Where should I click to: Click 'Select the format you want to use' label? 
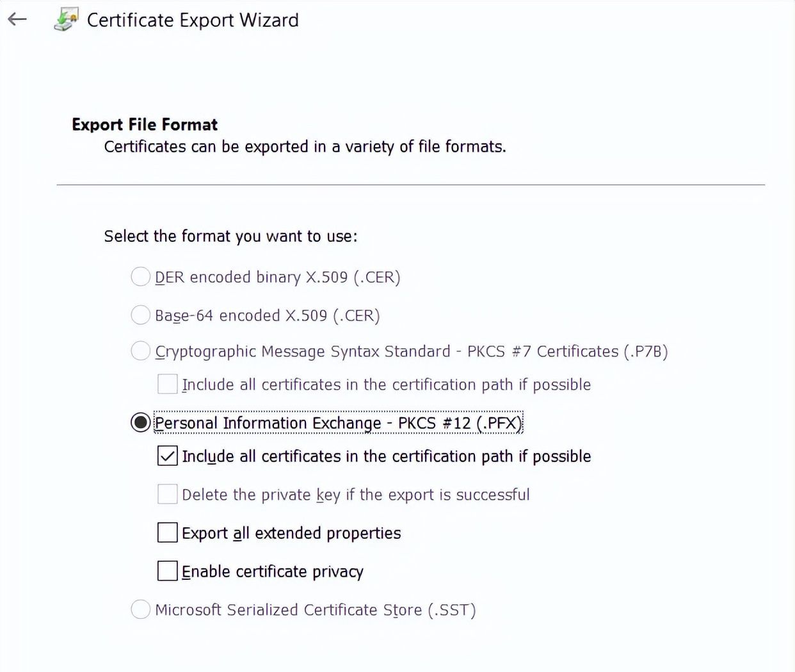tap(230, 236)
